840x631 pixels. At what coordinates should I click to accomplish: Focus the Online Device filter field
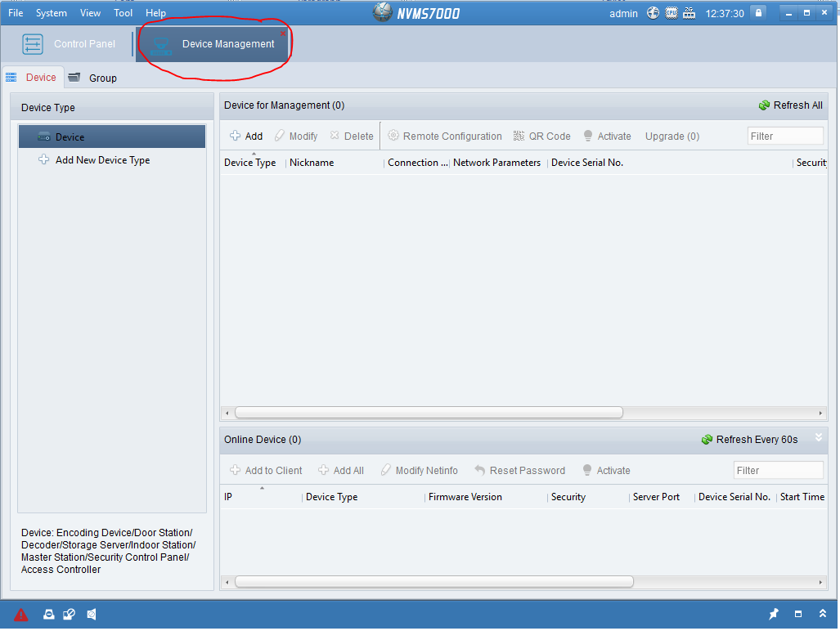pyautogui.click(x=778, y=471)
